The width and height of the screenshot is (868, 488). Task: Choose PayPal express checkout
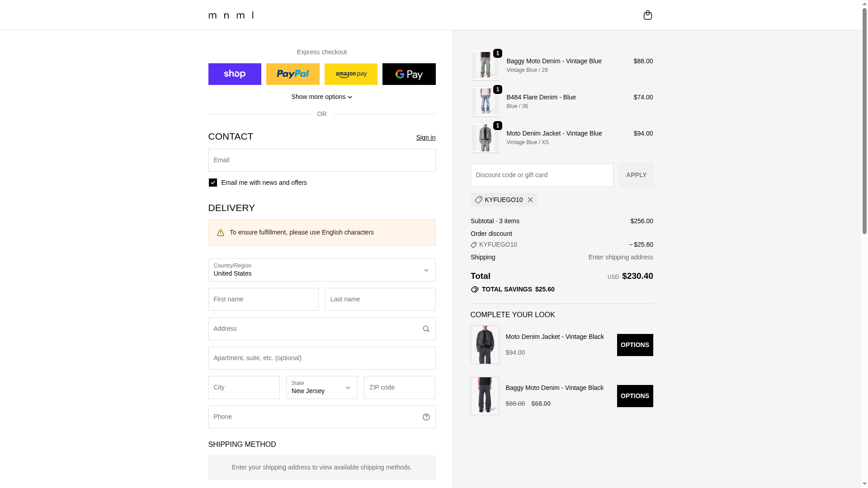tap(292, 74)
